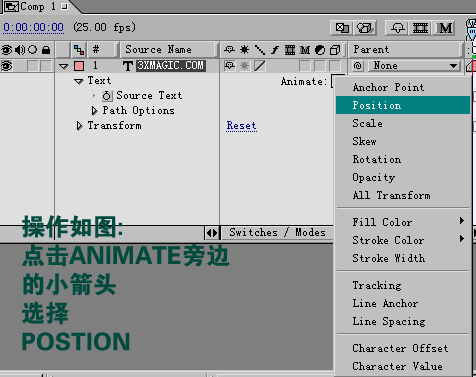476x377 pixels.
Task: Toggle motion blur box on layer 1
Action: [x=305, y=66]
